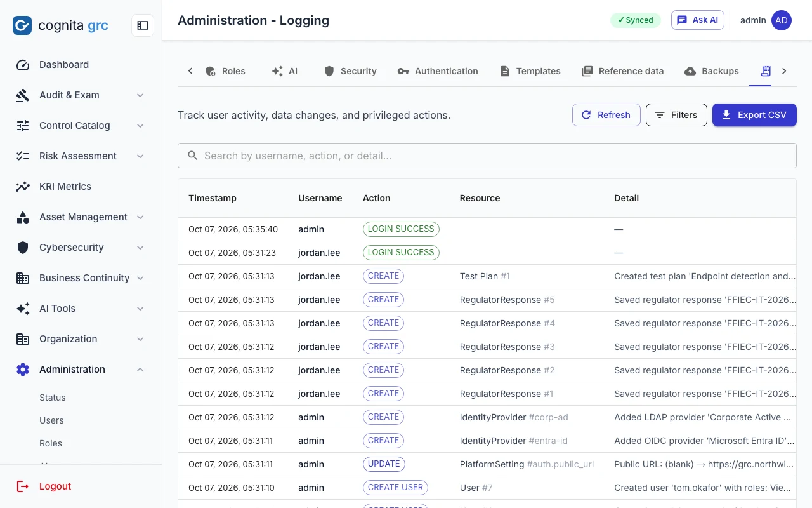This screenshot has height=508, width=812.
Task: Open the Users submenu item
Action: (x=51, y=420)
